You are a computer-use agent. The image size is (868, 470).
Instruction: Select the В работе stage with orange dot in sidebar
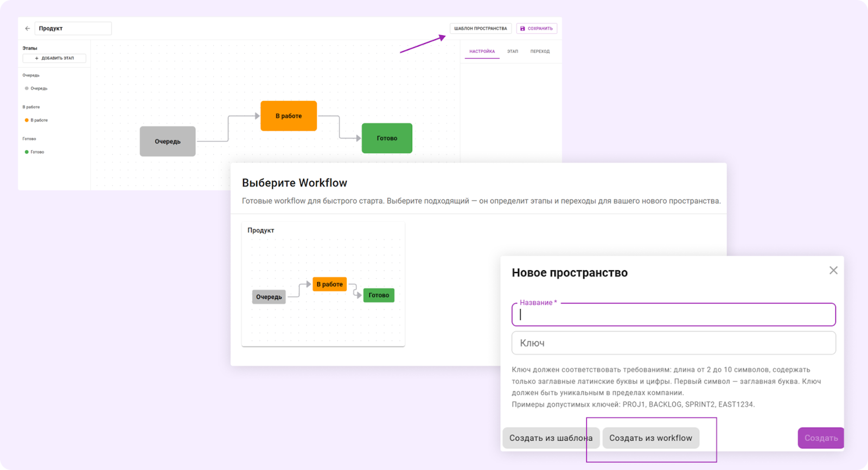[x=39, y=120]
